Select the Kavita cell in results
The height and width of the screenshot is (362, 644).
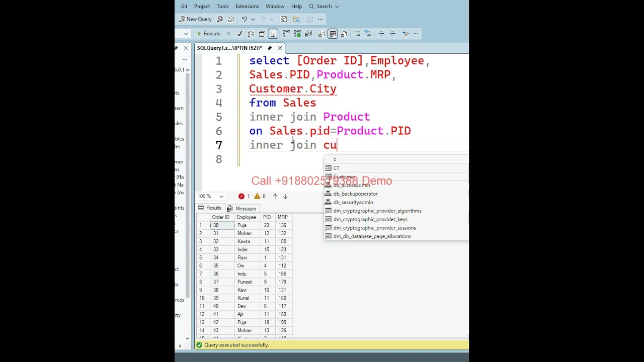tap(248, 241)
